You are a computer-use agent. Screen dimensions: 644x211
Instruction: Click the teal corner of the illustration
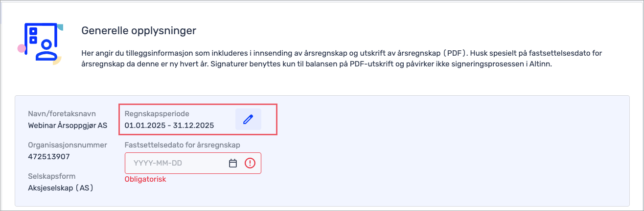point(59,27)
